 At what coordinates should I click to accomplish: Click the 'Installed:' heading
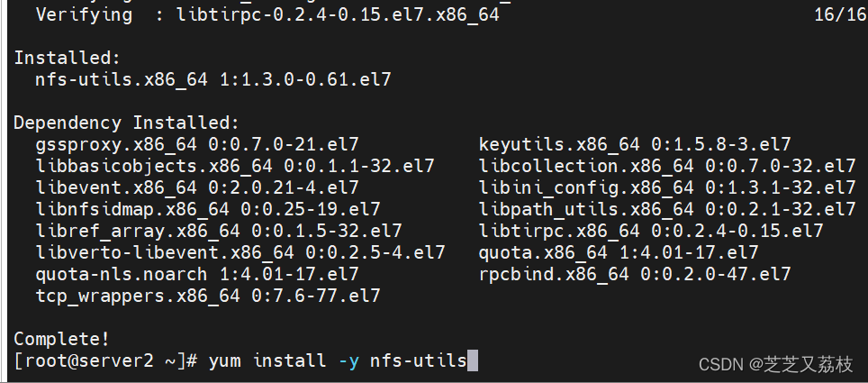point(67,58)
